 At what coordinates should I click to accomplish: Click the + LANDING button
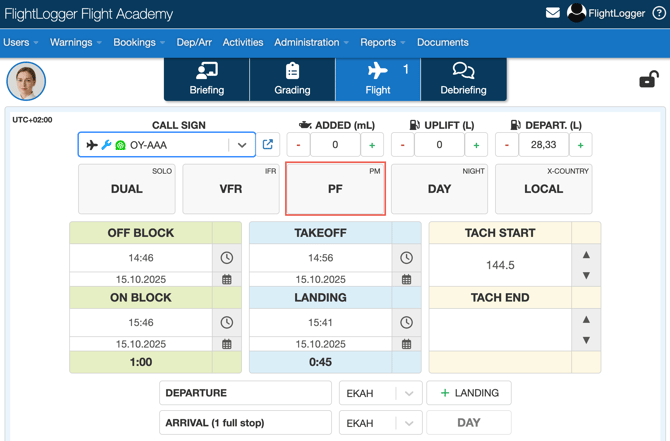469,394
